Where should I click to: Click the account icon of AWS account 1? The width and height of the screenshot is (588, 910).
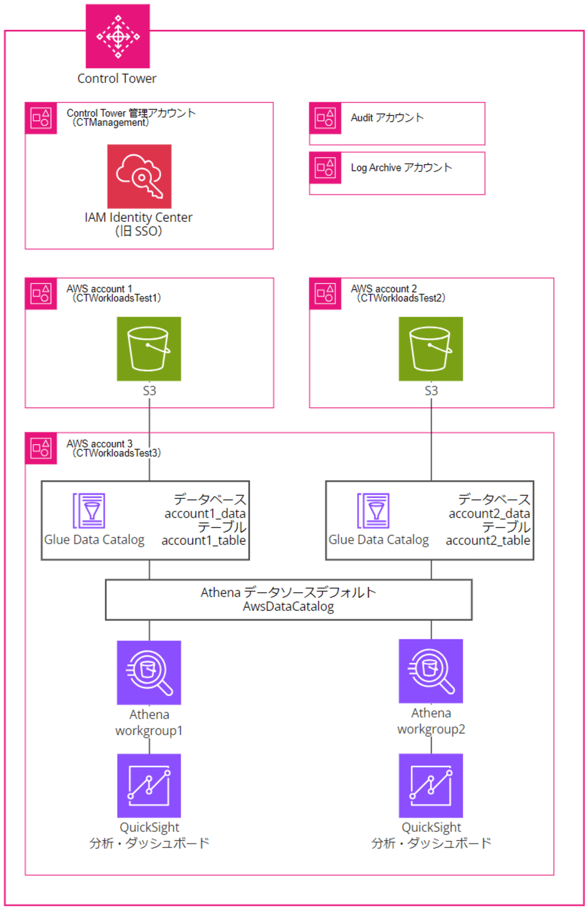(41, 294)
